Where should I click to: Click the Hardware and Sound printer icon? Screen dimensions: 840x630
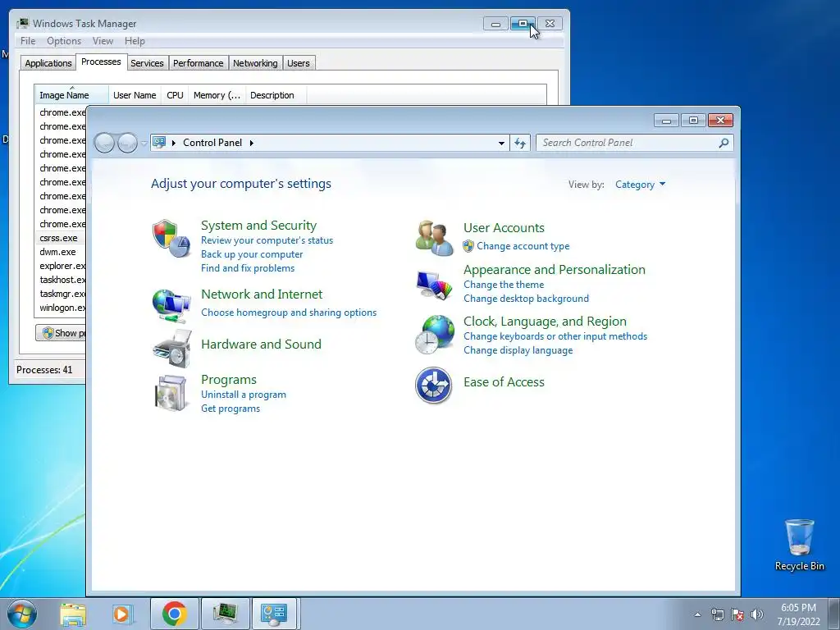[x=172, y=348]
